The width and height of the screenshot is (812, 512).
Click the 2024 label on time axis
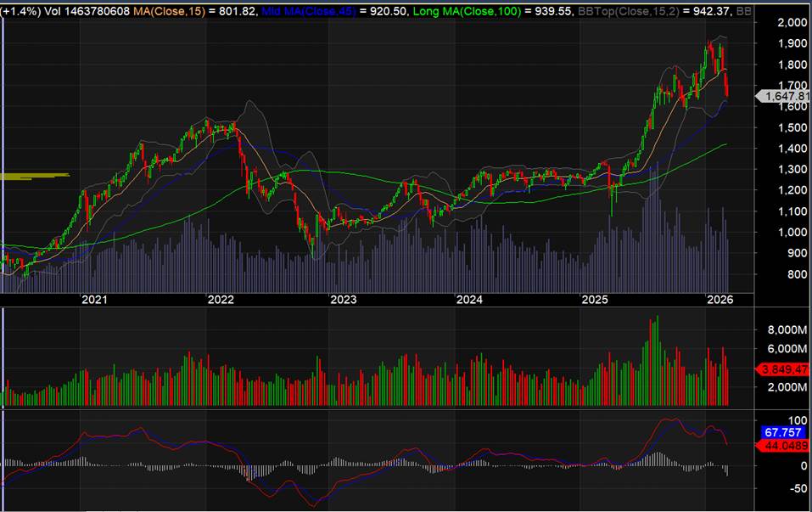tap(469, 300)
